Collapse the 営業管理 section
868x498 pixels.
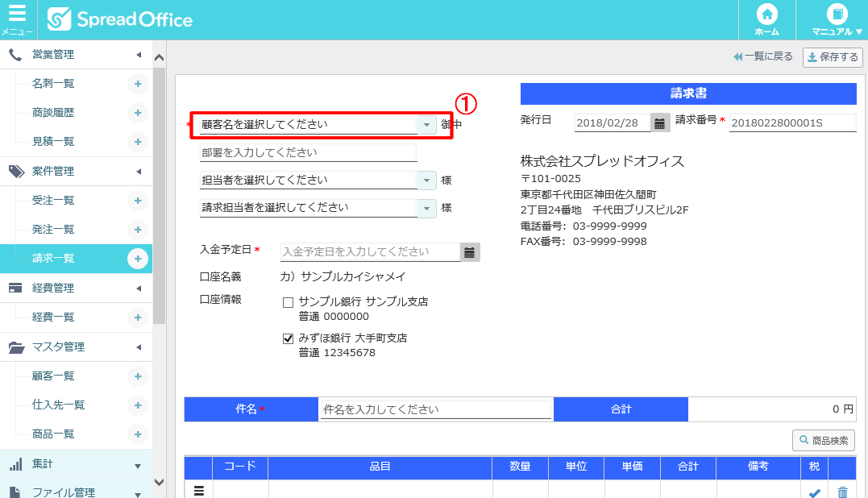pos(139,55)
